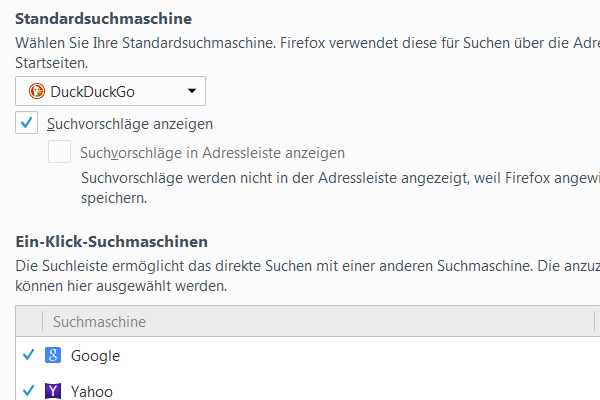The height and width of the screenshot is (400, 600).
Task: Click the column divider right of 'Suchmaschine'
Action: (x=594, y=321)
